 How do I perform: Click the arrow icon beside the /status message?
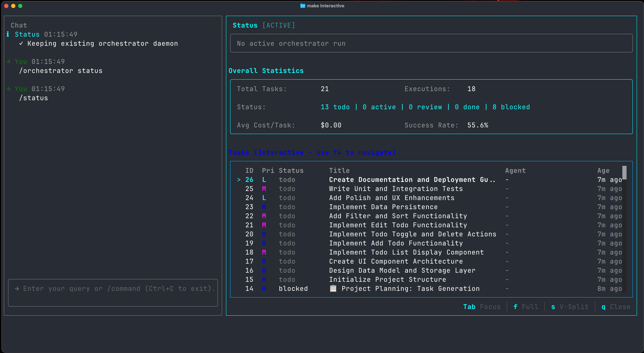tap(8, 89)
